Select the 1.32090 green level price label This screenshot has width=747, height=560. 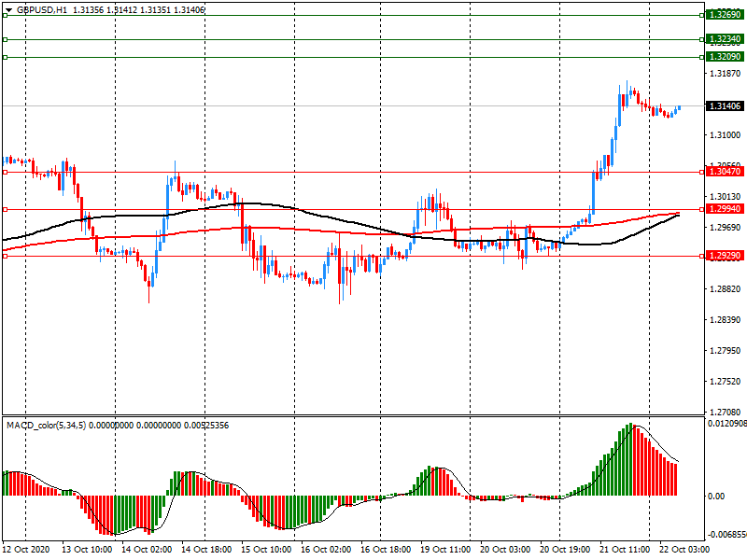click(x=725, y=57)
